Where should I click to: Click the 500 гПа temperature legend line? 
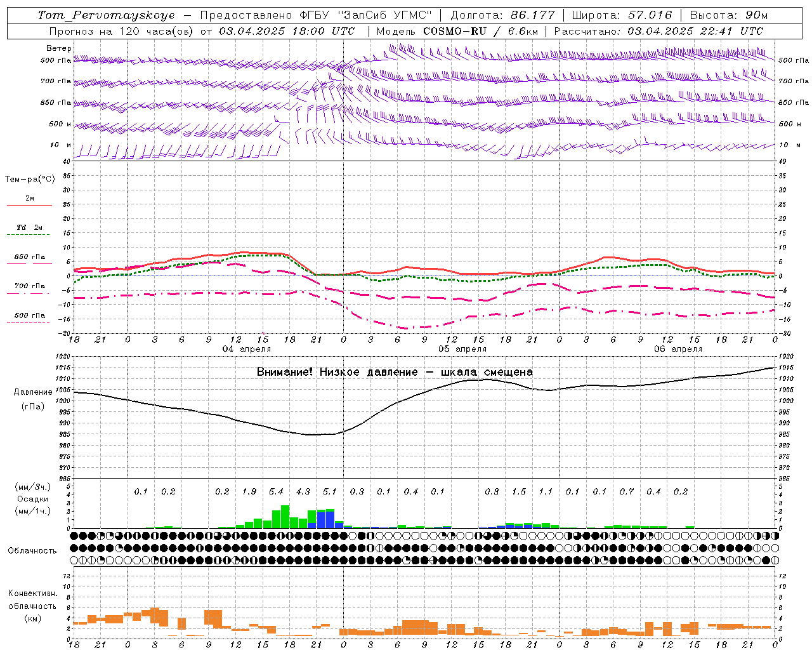click(x=29, y=323)
